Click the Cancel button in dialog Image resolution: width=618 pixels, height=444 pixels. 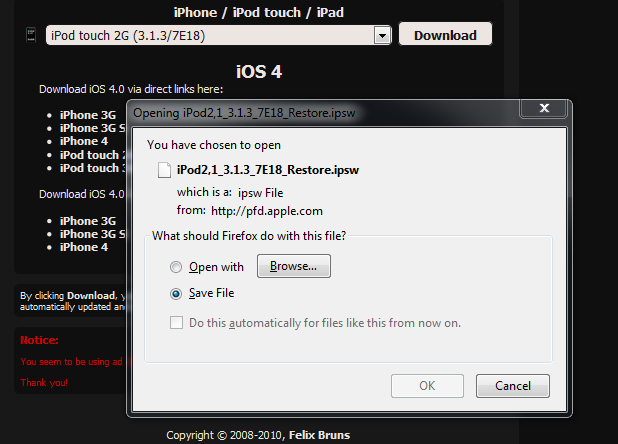coord(513,386)
